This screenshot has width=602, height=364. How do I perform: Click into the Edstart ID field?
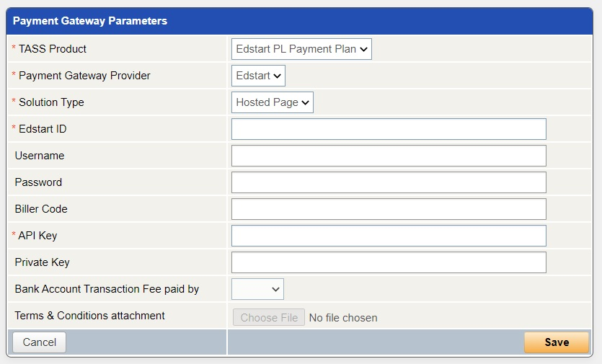pos(389,129)
